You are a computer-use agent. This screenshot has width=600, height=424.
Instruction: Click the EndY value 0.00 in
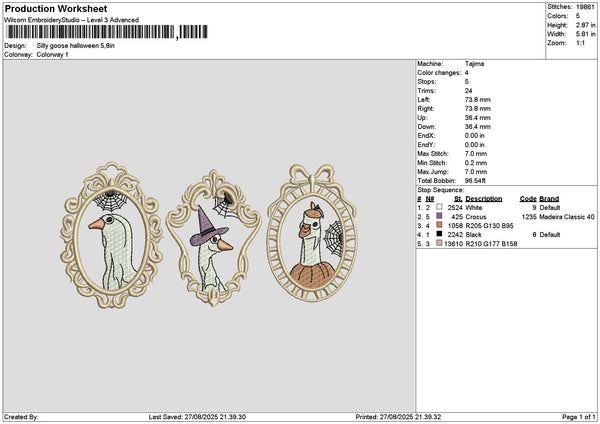pyautogui.click(x=474, y=145)
